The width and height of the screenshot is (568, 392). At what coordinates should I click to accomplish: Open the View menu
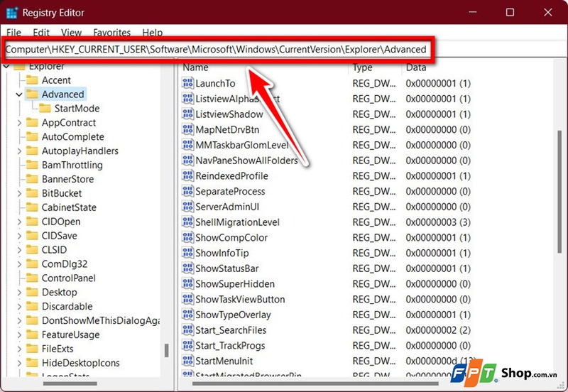click(x=72, y=33)
